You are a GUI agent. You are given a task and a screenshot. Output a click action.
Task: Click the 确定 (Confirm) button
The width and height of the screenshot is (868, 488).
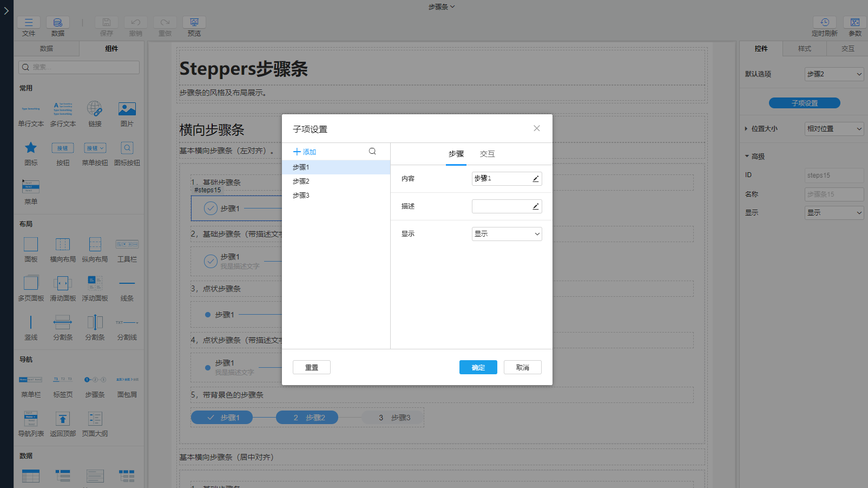point(478,367)
